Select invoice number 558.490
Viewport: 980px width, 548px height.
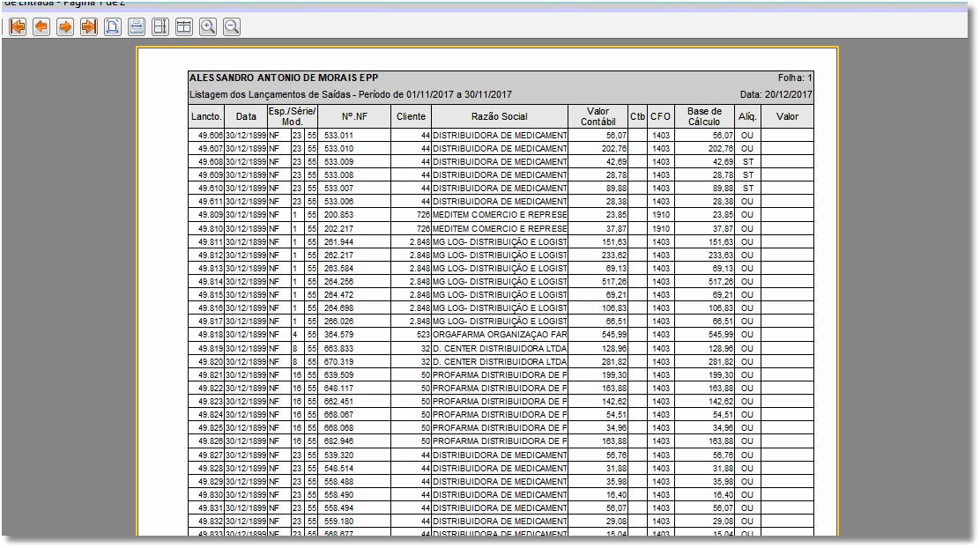coord(338,494)
